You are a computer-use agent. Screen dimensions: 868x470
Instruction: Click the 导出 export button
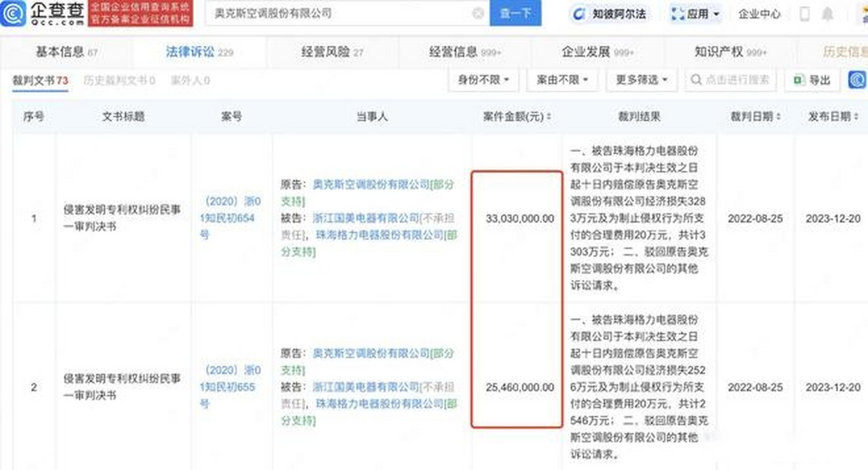(x=812, y=80)
